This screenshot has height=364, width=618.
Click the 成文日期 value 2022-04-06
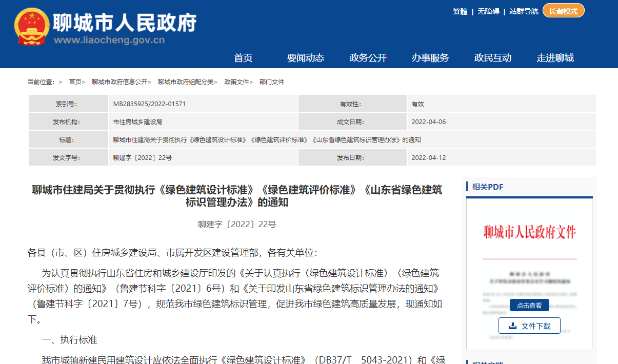429,122
